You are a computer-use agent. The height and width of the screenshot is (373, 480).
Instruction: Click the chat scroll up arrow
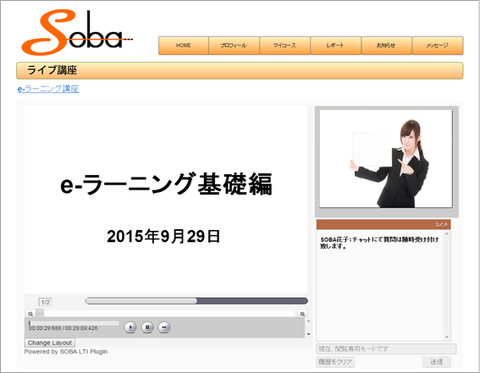(447, 234)
